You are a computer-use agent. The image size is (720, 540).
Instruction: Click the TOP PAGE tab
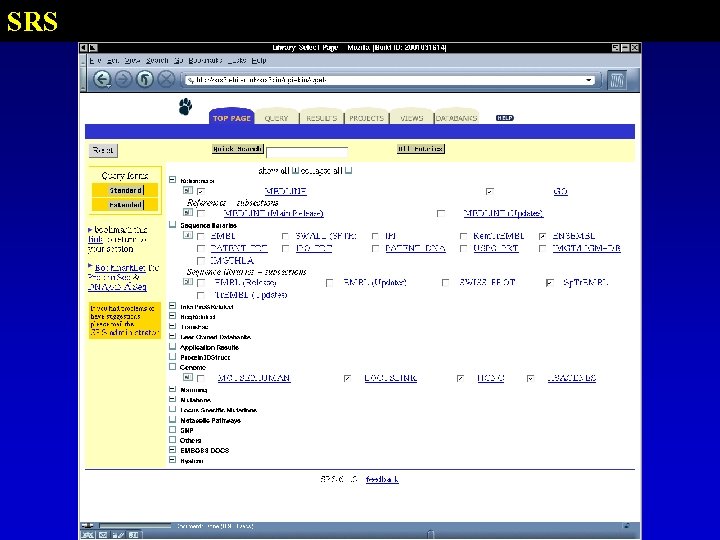click(231, 118)
